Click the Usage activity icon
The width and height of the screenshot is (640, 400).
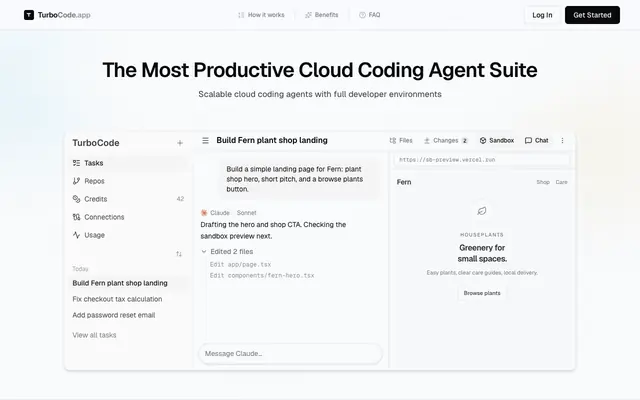point(76,235)
